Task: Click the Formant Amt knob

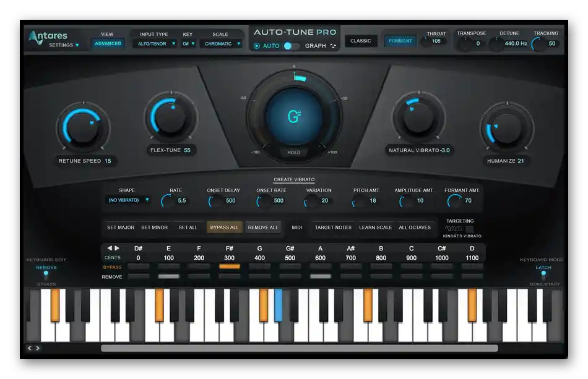Action: point(454,201)
